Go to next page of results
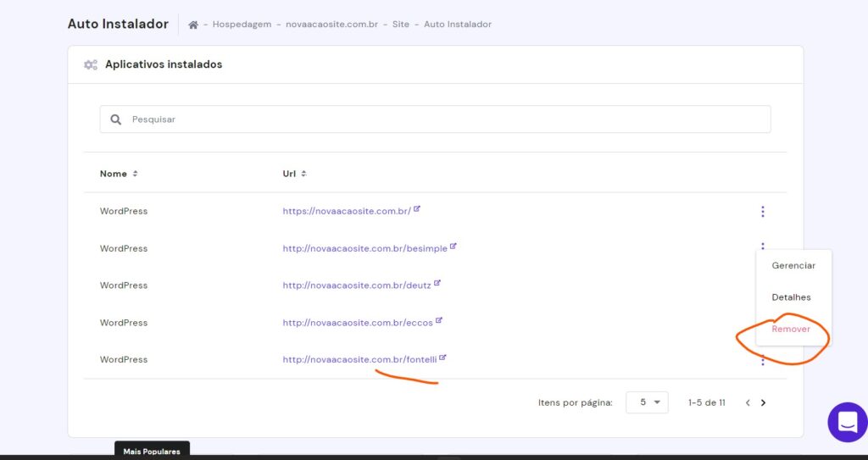Screen dimensions: 868x460 click(763, 403)
